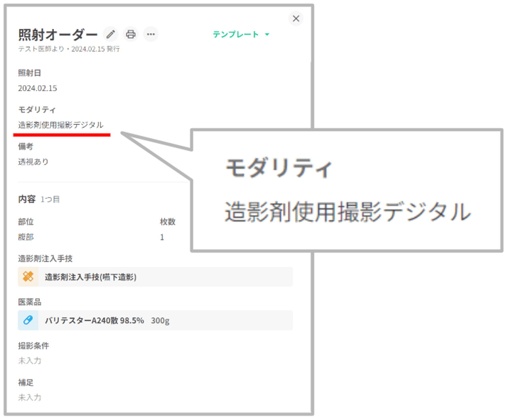Click modality value 造影剤使用撮影デジタル

pyautogui.click(x=61, y=125)
